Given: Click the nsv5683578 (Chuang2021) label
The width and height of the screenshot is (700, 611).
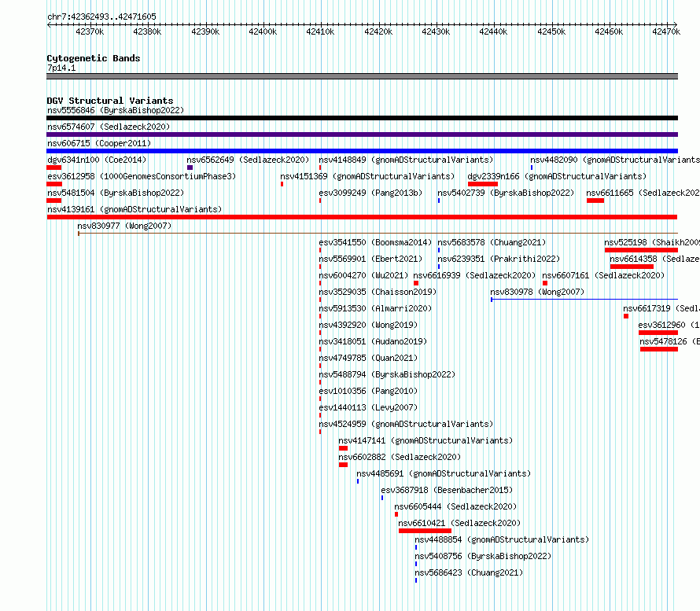Looking at the screenshot, I should click(492, 242).
